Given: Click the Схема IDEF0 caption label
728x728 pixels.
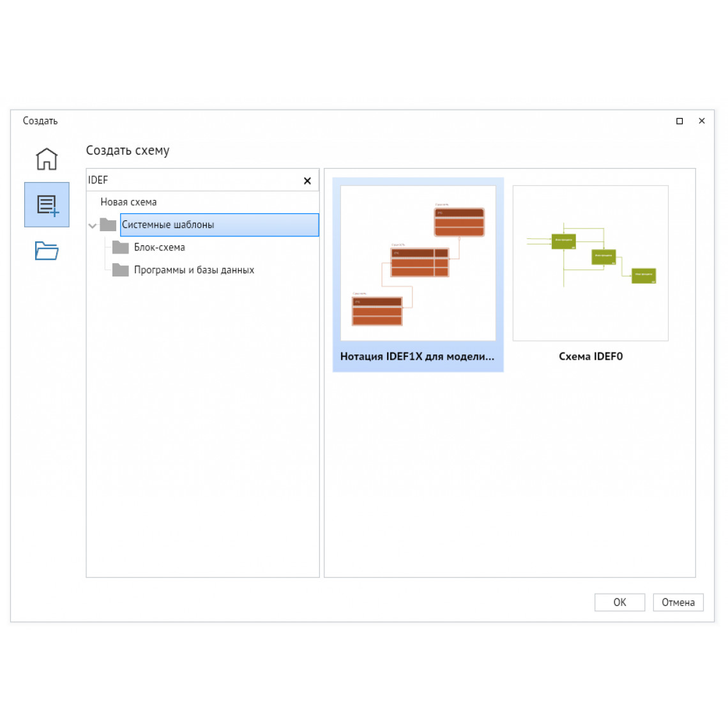Looking at the screenshot, I should (591, 356).
